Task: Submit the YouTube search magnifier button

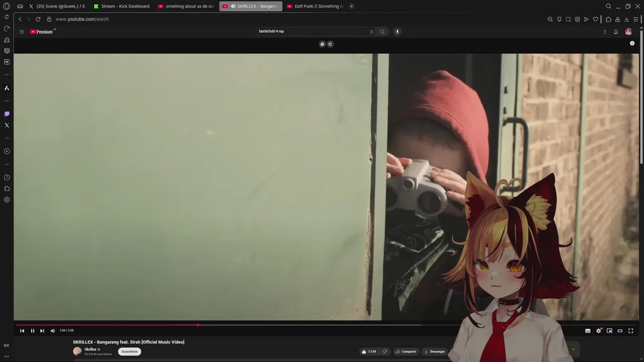Action: [382, 32]
